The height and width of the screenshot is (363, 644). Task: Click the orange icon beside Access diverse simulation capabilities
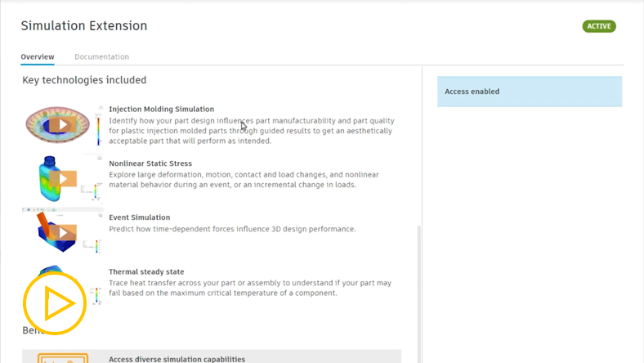63,358
